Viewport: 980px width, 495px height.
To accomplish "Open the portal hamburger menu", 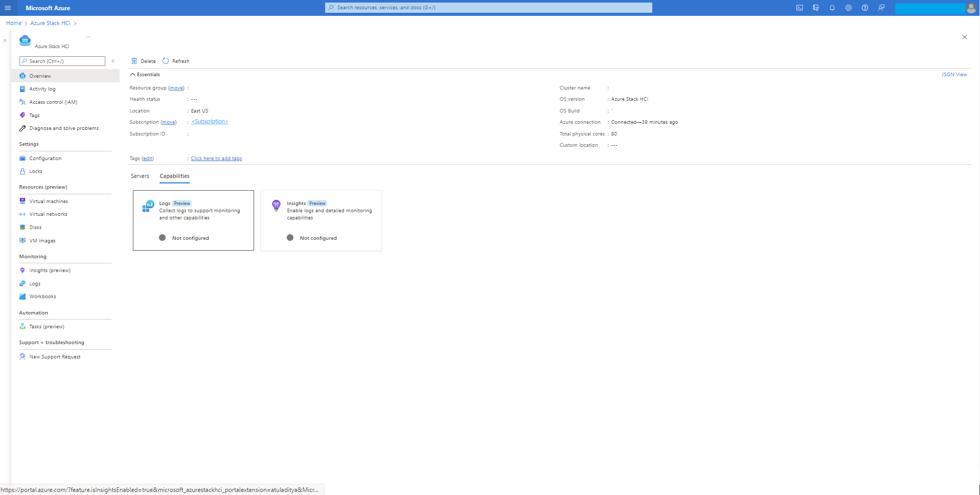I will [8, 8].
